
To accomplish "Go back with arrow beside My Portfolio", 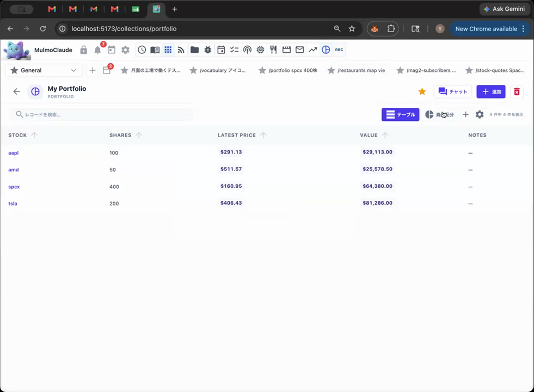I will [x=16, y=91].
